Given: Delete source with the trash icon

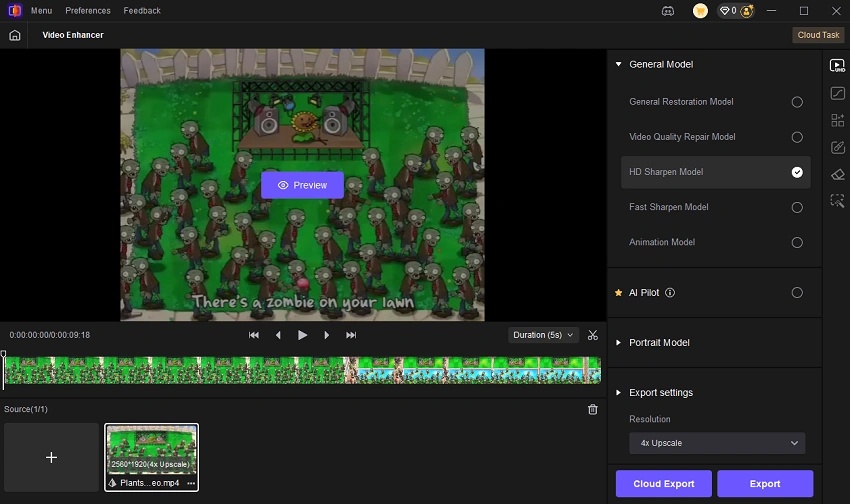Looking at the screenshot, I should [x=593, y=409].
